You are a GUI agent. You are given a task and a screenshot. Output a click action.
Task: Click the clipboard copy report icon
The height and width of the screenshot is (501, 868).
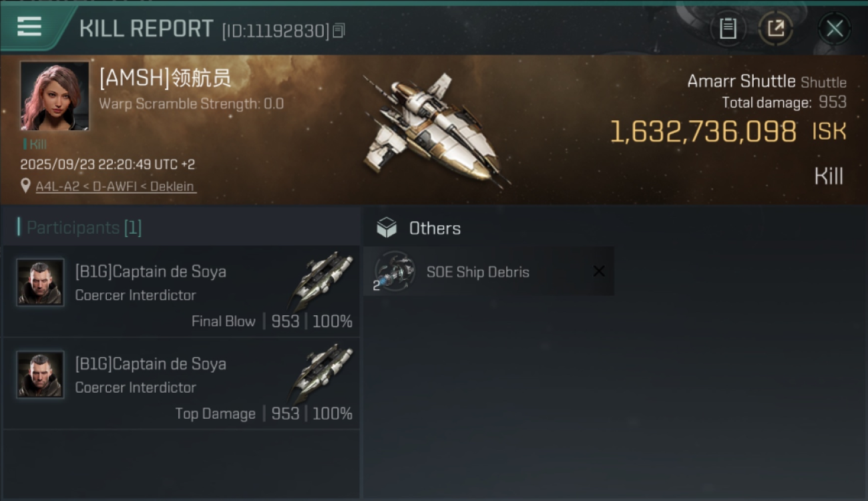(x=728, y=28)
